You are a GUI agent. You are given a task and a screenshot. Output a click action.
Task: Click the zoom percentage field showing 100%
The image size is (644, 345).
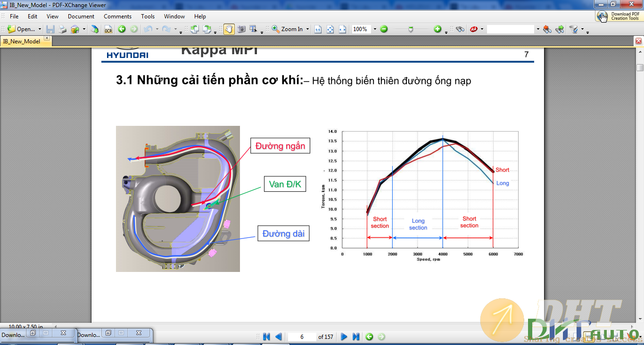362,29
